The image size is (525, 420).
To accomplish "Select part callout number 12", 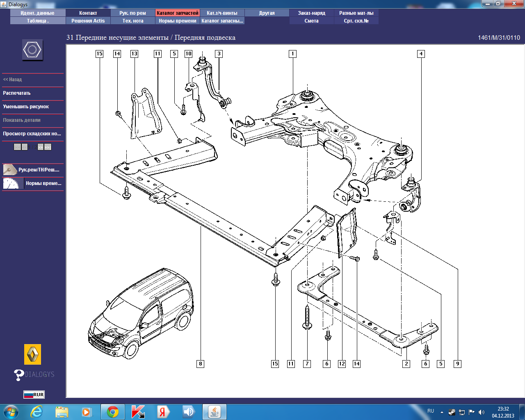I will (342, 364).
